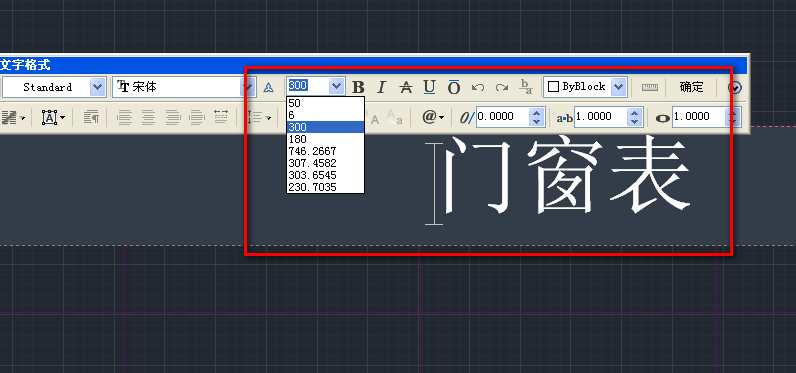Select highlighted 300 in height list
Image resolution: width=796 pixels, height=373 pixels.
point(325,127)
